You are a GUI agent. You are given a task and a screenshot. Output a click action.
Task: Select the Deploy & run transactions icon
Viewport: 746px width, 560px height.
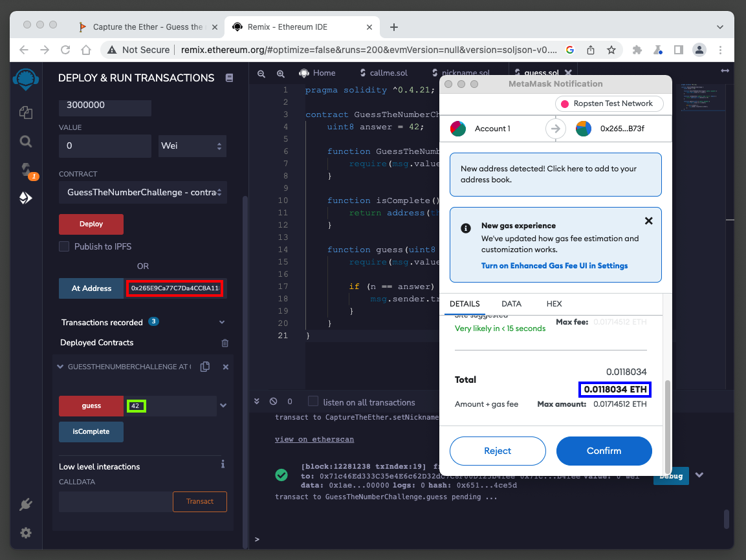coord(26,198)
